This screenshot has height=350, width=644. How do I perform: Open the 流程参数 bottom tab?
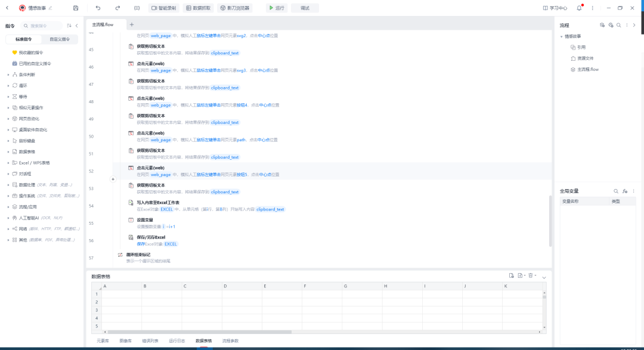pos(230,341)
